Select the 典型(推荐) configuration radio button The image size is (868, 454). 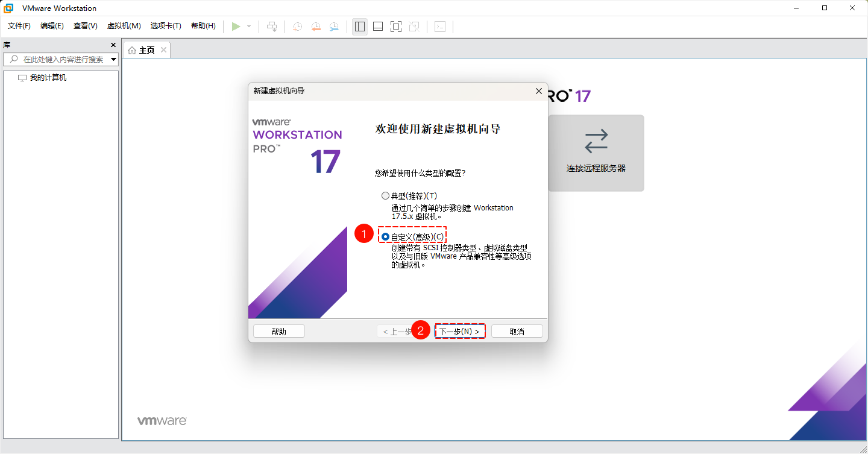385,195
